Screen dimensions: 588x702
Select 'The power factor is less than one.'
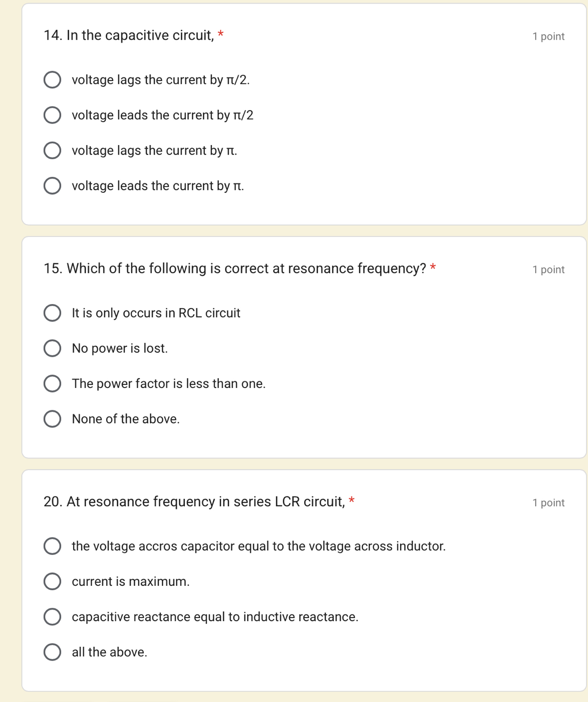(x=52, y=384)
